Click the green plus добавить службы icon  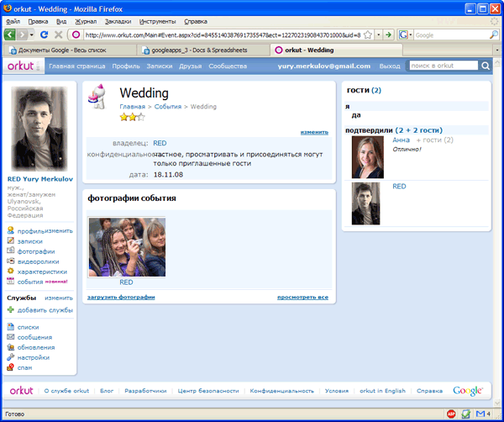pyautogui.click(x=11, y=309)
